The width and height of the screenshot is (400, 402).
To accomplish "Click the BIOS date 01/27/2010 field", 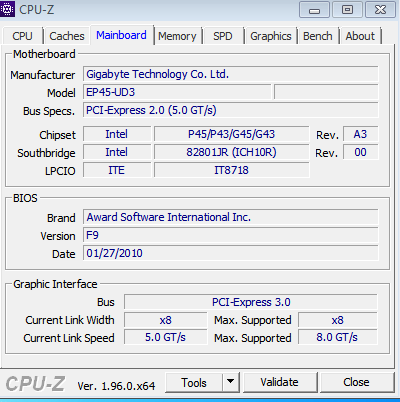I will [x=231, y=253].
